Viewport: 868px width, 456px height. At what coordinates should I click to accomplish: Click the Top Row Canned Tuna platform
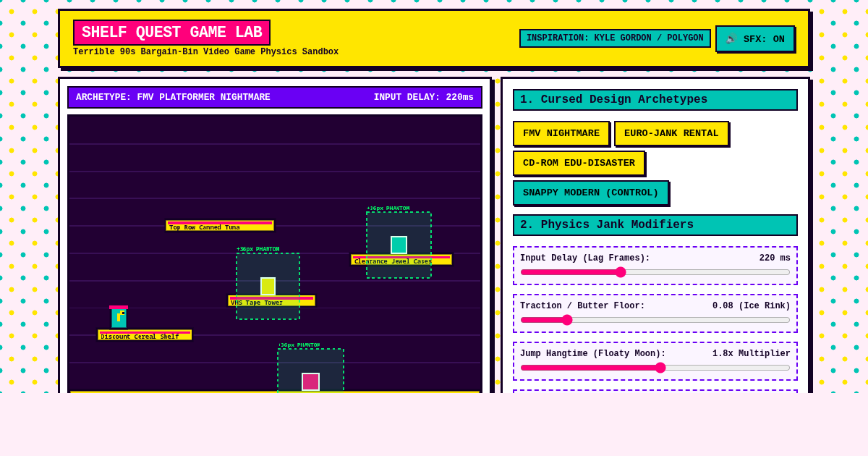(x=220, y=225)
